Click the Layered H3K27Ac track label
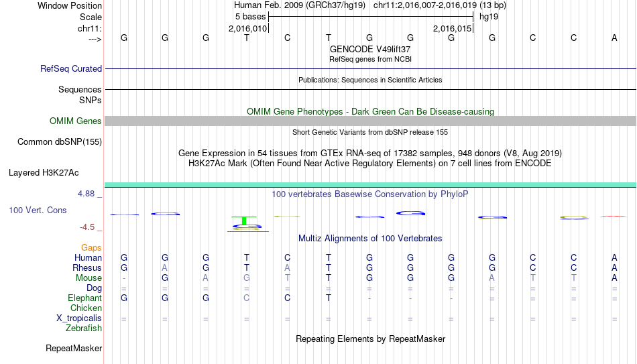 (x=44, y=173)
